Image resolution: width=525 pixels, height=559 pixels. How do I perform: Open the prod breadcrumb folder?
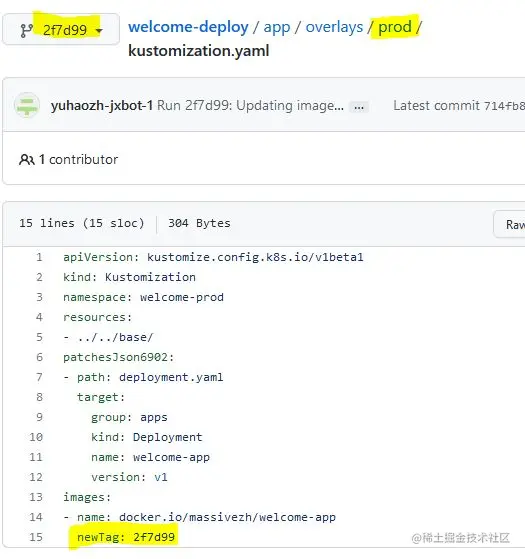[395, 27]
